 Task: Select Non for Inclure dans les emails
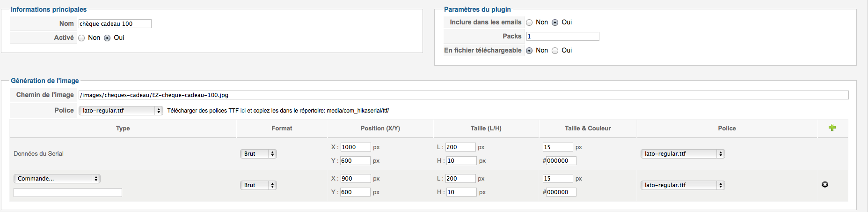tap(529, 23)
